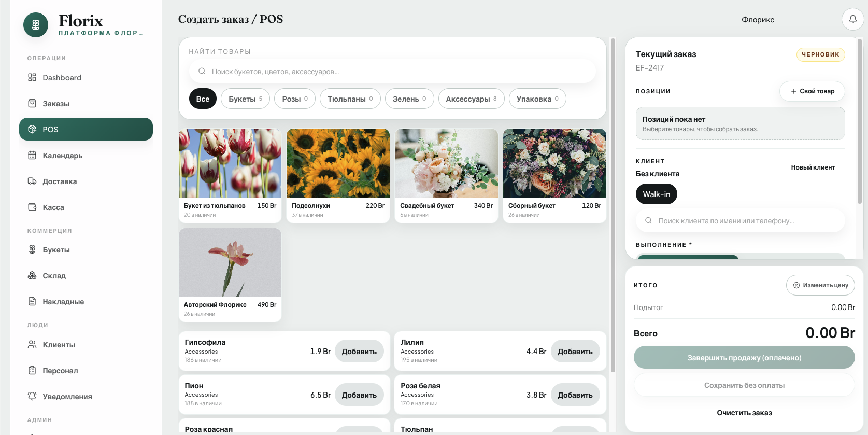The width and height of the screenshot is (868, 435).
Task: Click the Заказы bag icon
Action: tap(32, 103)
